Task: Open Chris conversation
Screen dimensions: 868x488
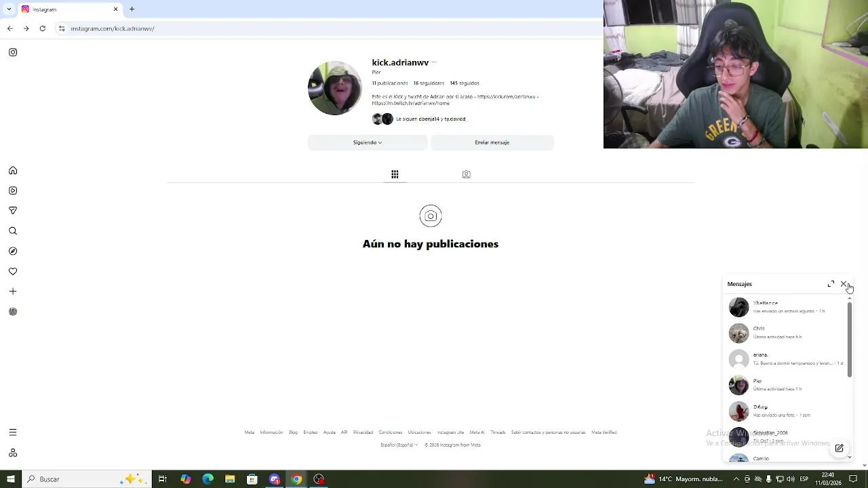Action: 787,333
